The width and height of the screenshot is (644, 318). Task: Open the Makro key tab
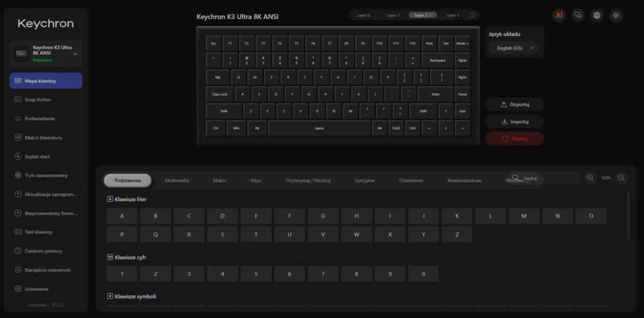219,180
